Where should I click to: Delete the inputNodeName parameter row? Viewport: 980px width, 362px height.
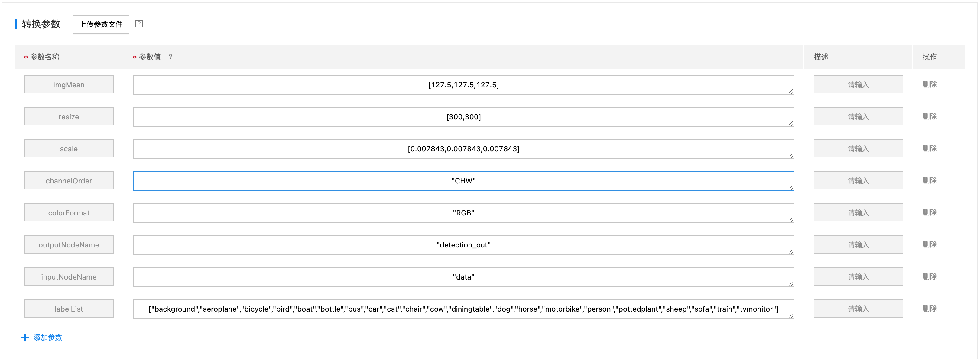(x=930, y=276)
